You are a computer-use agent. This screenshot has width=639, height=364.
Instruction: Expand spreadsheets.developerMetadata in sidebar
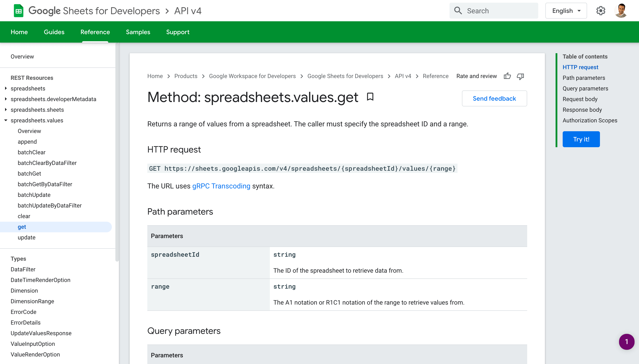point(6,99)
